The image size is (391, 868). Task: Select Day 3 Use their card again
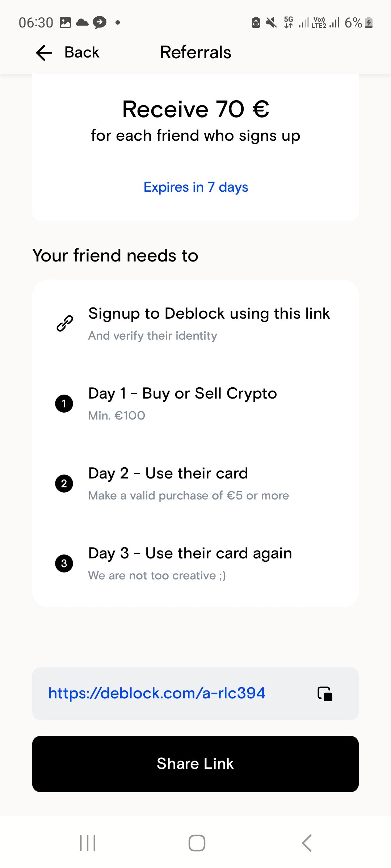click(190, 553)
